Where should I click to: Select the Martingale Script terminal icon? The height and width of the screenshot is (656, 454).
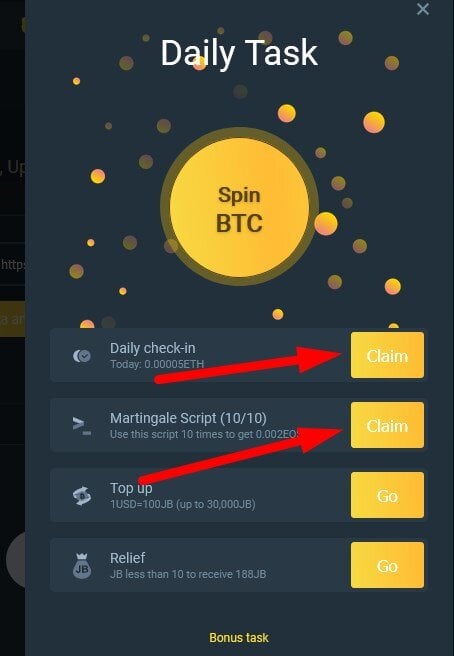(82, 426)
